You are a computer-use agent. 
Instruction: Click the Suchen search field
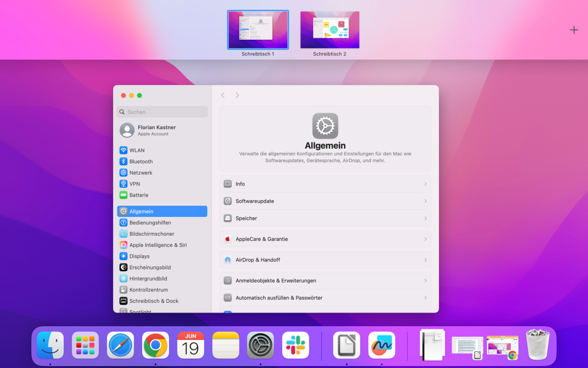pos(162,112)
